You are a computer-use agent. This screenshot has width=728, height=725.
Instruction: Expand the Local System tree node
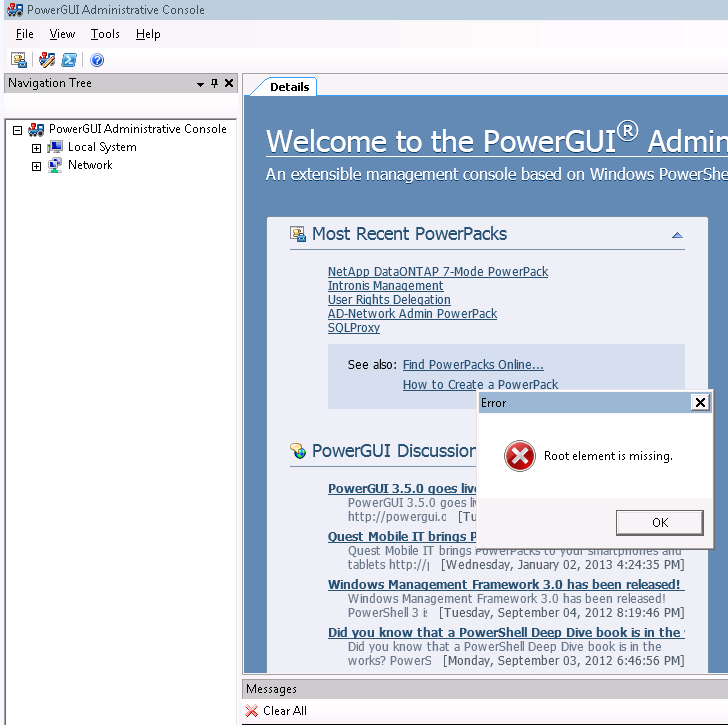(36, 148)
